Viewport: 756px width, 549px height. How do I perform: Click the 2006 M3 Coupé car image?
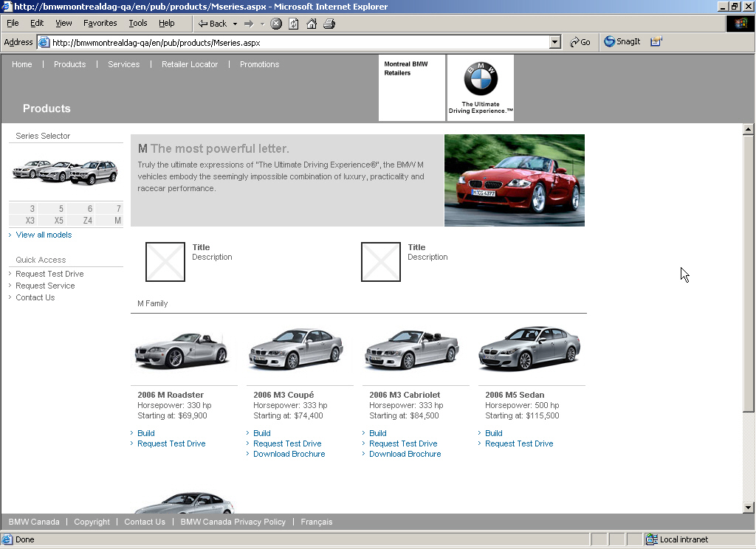click(x=296, y=348)
